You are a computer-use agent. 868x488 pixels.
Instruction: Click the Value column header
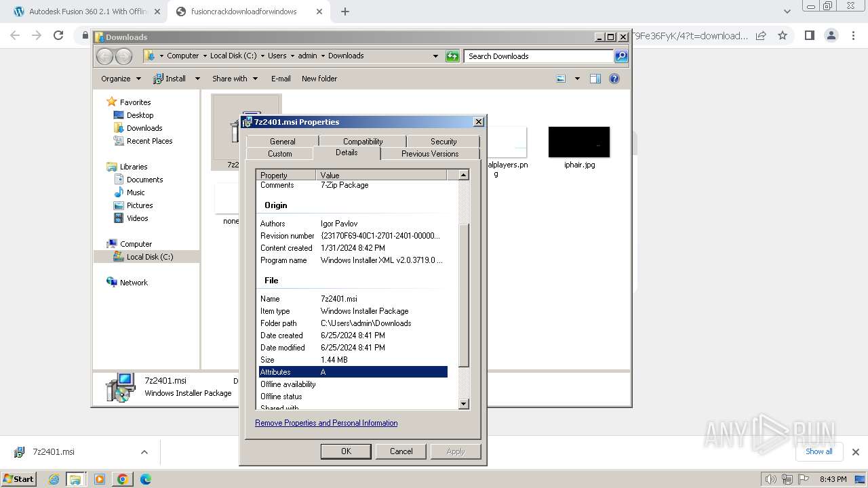coord(382,175)
